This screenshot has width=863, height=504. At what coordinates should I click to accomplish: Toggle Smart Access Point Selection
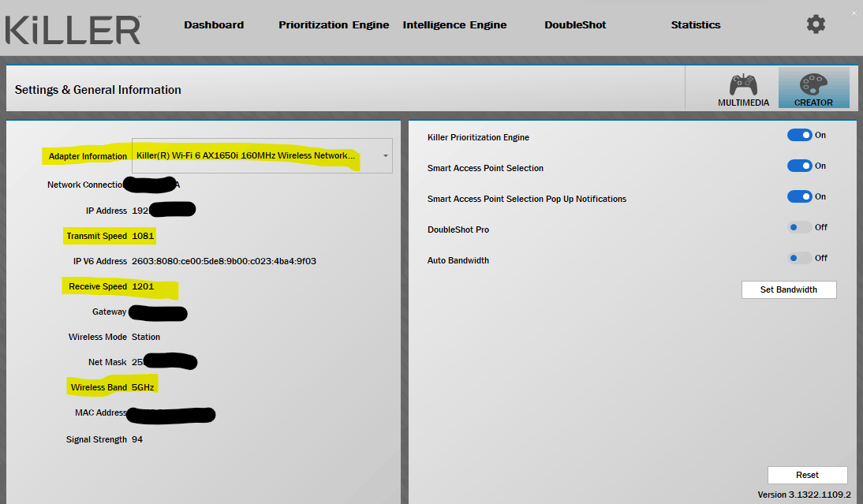[x=800, y=166]
